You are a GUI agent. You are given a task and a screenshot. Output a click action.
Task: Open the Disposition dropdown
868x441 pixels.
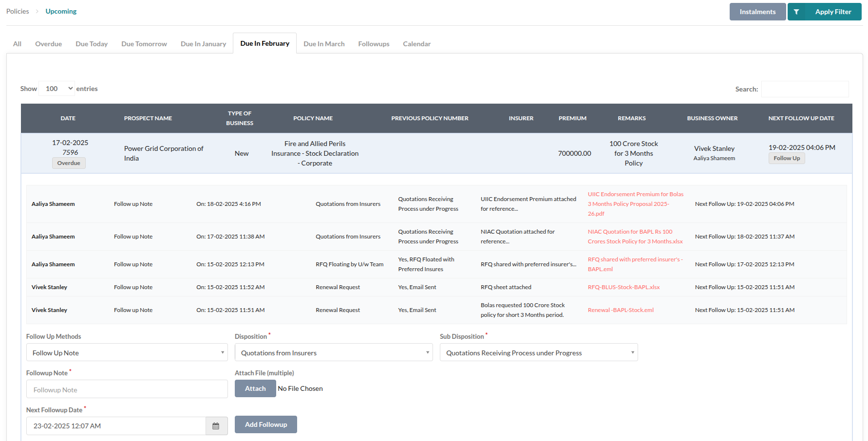pos(333,353)
